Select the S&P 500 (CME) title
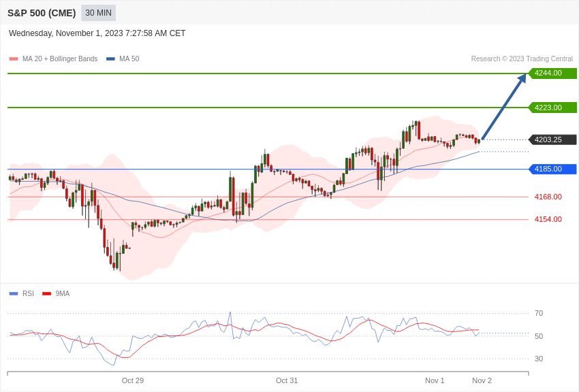Screen dimensions: 579x392 click(42, 14)
